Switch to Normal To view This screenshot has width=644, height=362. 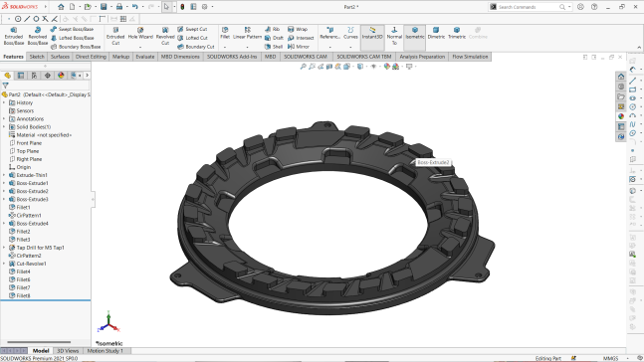pyautogui.click(x=394, y=36)
